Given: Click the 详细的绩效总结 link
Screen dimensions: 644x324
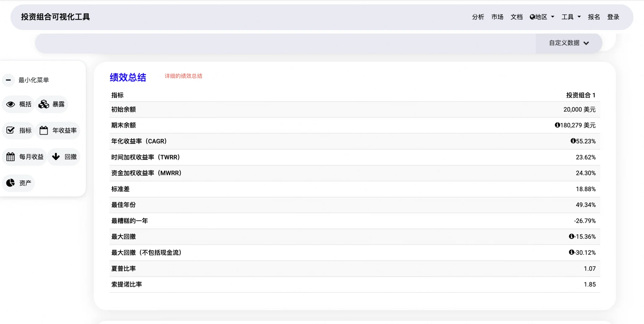Looking at the screenshot, I should coord(183,76).
